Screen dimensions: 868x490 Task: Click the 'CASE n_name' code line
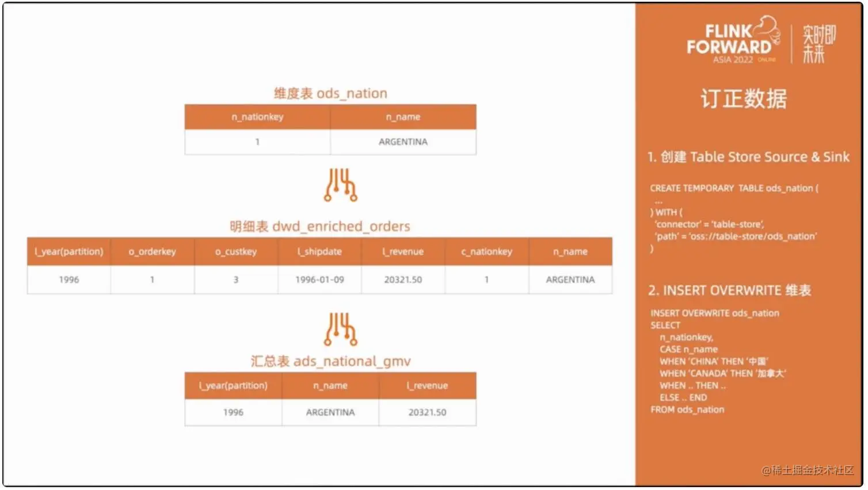tap(688, 350)
